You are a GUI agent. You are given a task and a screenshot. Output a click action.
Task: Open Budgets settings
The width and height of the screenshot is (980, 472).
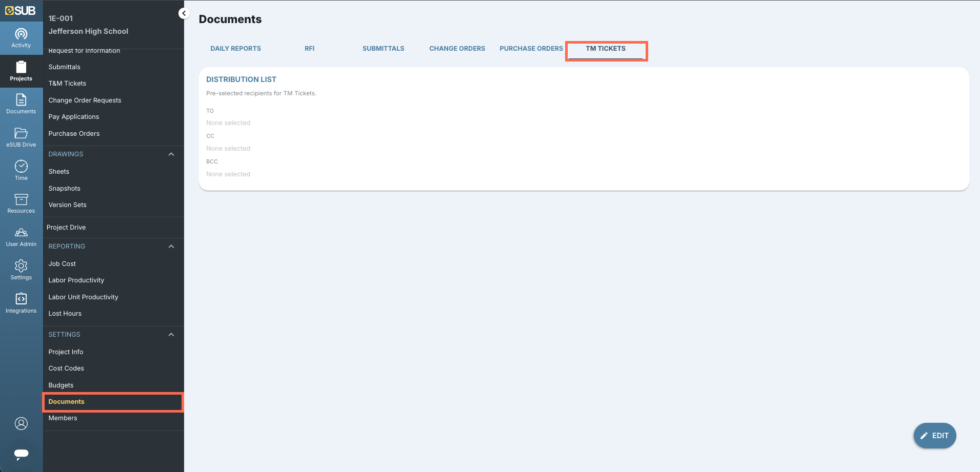click(61, 385)
